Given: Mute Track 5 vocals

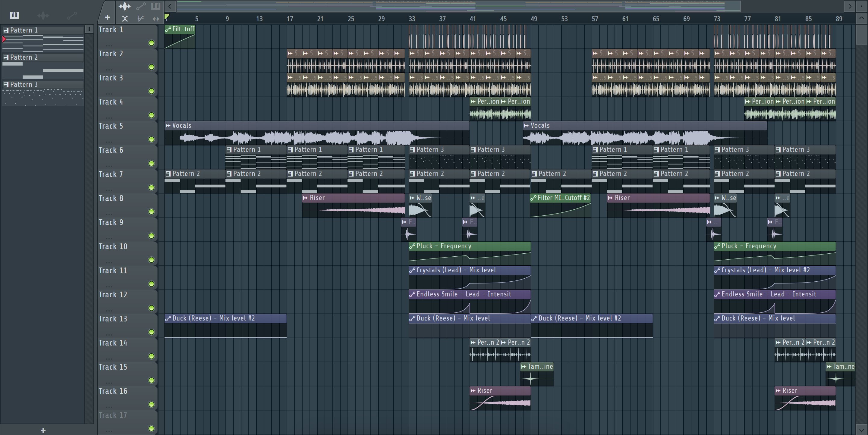Looking at the screenshot, I should (x=151, y=139).
